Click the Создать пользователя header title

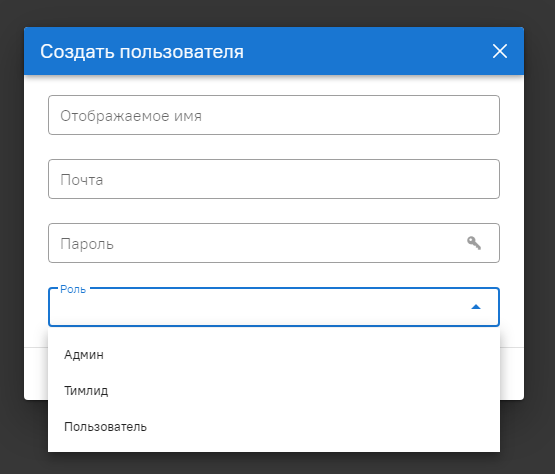pyautogui.click(x=142, y=52)
